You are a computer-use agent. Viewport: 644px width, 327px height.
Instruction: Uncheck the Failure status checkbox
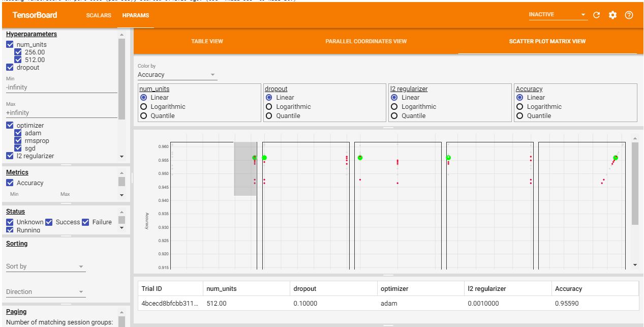(85, 222)
